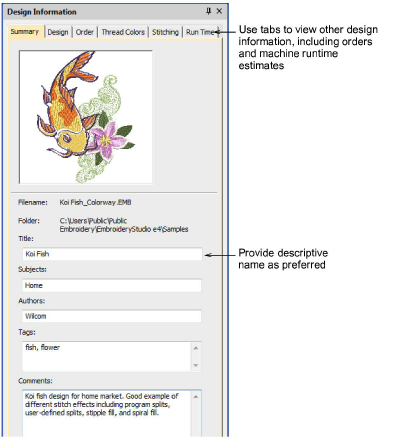Image resolution: width=397 pixels, height=445 pixels.
Task: Click the Tags box scroll down arrow
Action: (x=196, y=365)
